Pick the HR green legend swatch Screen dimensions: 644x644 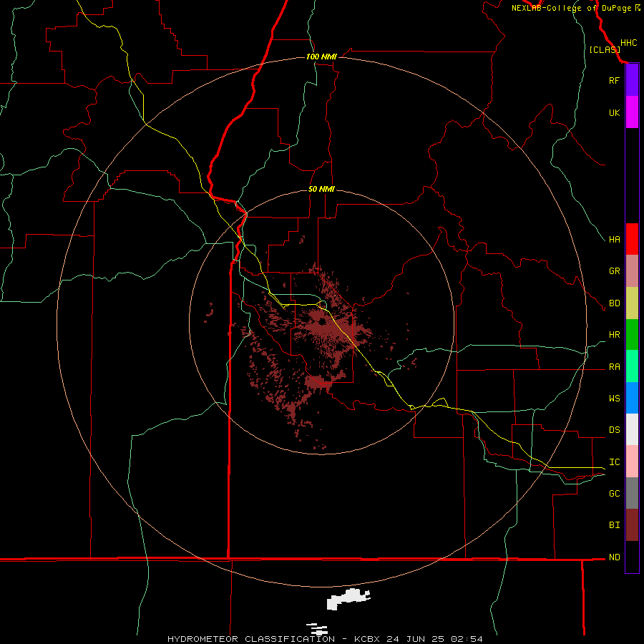632,335
